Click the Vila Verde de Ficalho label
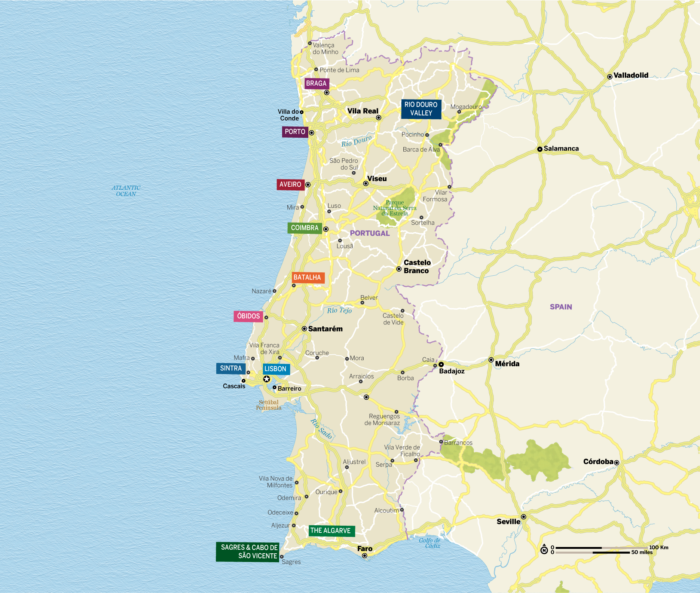Viewport: 700px width, 593px height. [x=402, y=450]
